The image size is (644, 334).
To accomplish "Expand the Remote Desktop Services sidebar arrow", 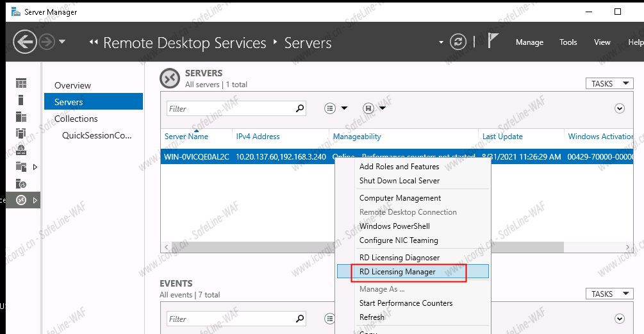I will (x=35, y=201).
